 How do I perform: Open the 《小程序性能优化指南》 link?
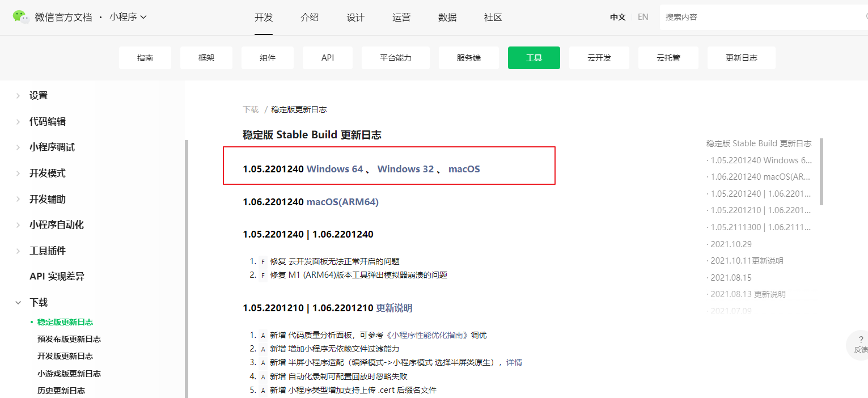[428, 335]
